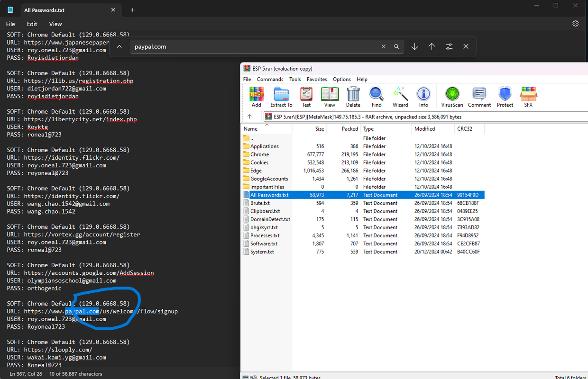Open WinRAR Help menu

362,79
